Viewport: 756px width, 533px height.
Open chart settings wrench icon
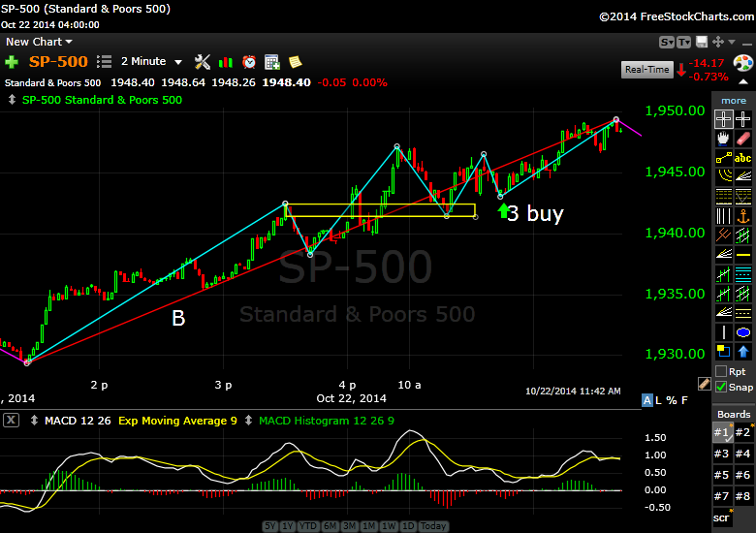[203, 61]
